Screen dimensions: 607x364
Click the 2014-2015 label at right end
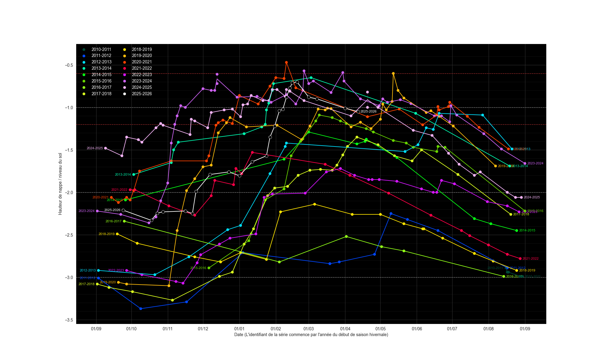pyautogui.click(x=527, y=231)
